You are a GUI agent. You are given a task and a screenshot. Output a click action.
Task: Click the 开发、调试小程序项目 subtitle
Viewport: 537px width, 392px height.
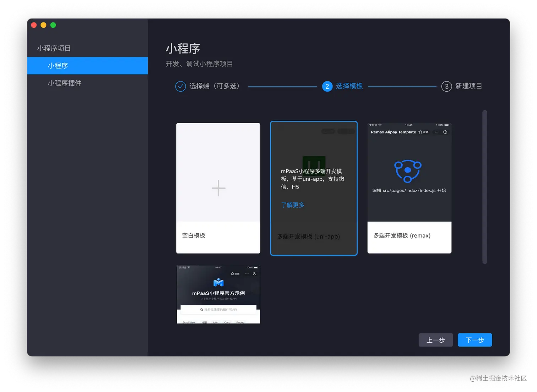click(x=199, y=64)
